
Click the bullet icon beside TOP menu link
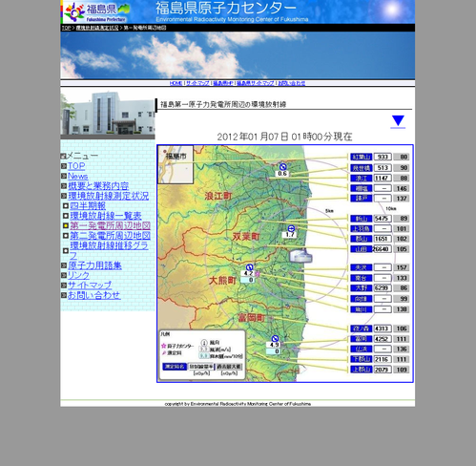(64, 166)
